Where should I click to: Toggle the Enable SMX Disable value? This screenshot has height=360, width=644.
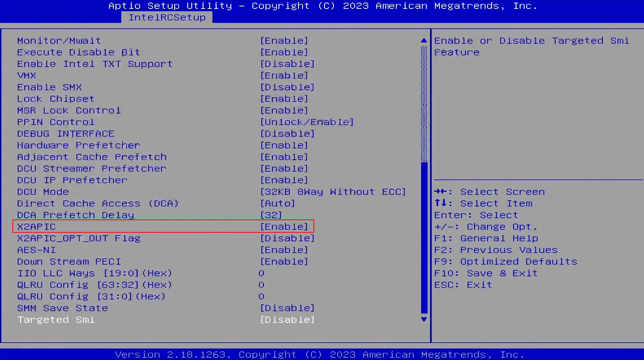point(287,87)
